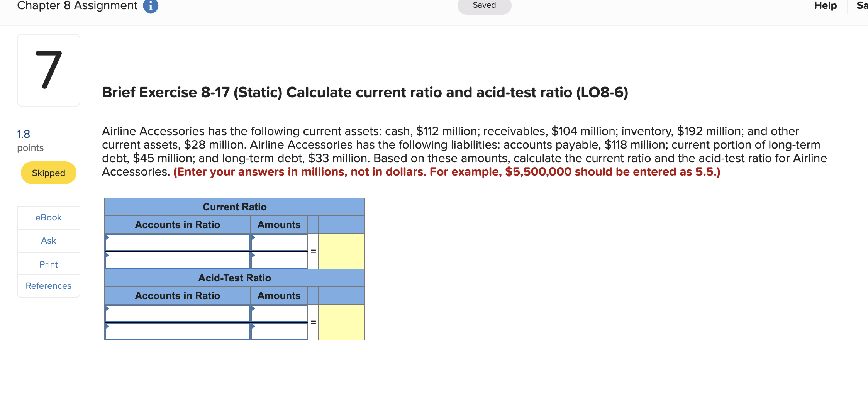Click the Skipped badge
Viewport: 868px width, 393px height.
point(48,173)
